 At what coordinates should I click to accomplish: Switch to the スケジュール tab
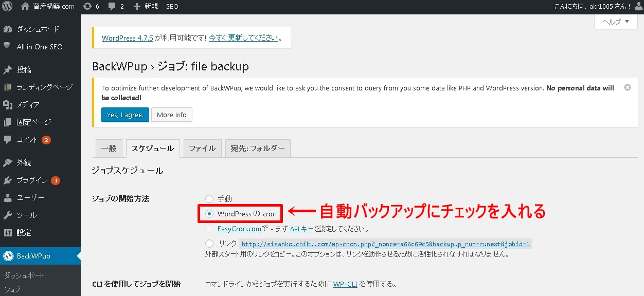(x=153, y=149)
